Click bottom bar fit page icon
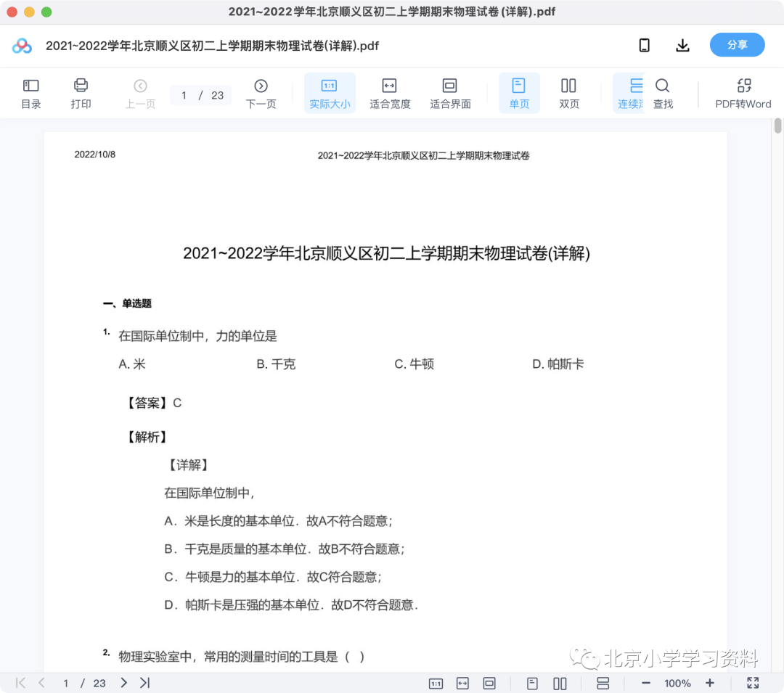This screenshot has height=693, width=784. pos(489,683)
